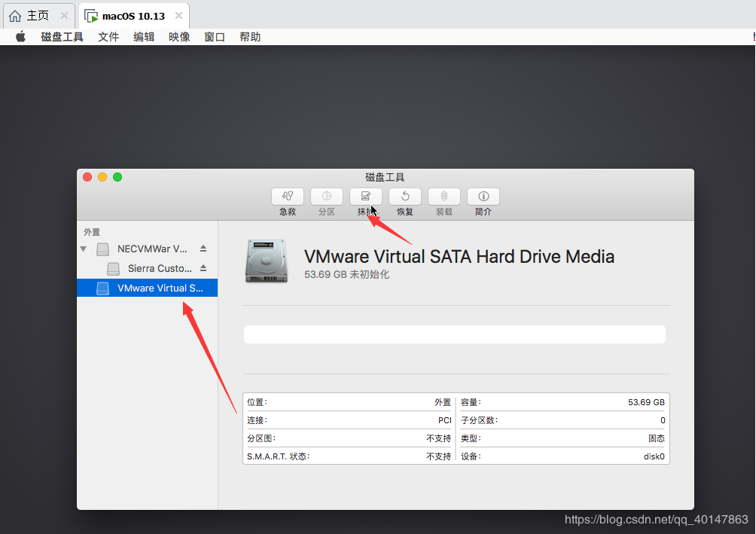Open the Apple menu
Screen dimensions: 756x534
tap(20, 37)
